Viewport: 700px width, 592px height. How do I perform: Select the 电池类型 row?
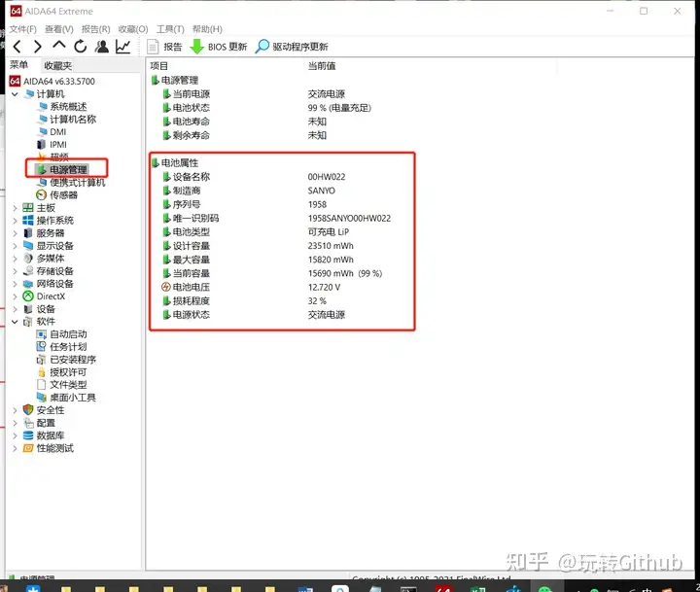(x=256, y=232)
